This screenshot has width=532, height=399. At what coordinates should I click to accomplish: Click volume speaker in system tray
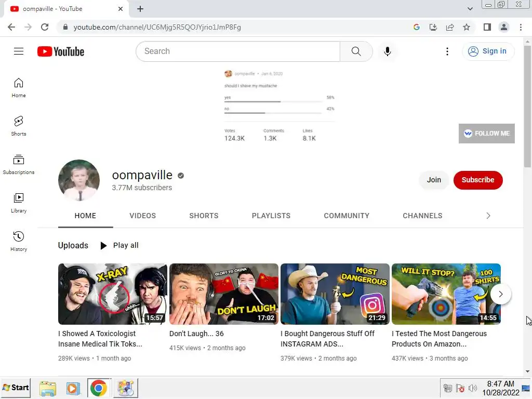[x=472, y=388]
